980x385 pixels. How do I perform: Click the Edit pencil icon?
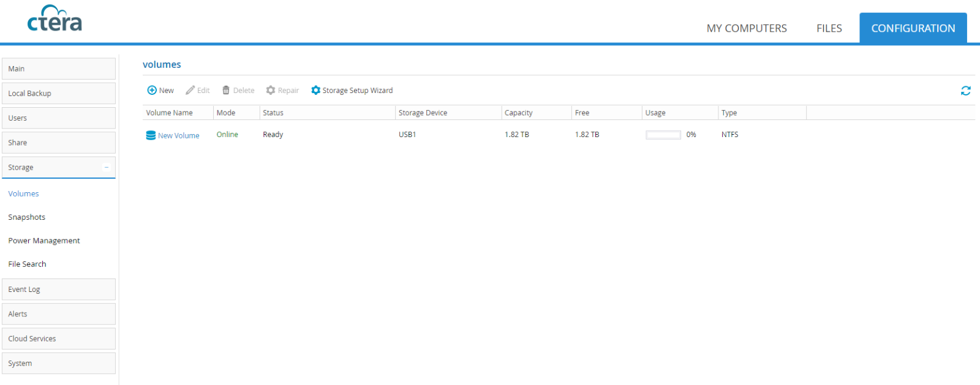(x=190, y=90)
